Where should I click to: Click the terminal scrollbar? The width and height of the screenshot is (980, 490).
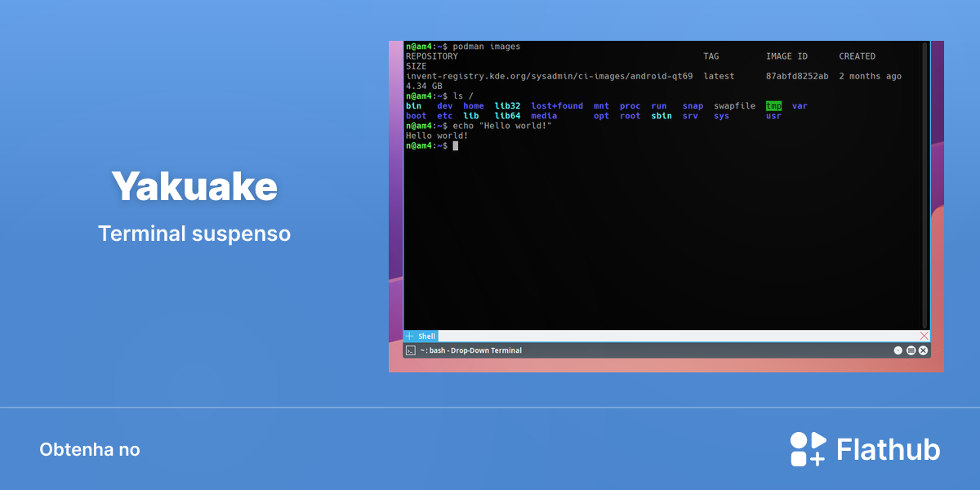coord(925,185)
